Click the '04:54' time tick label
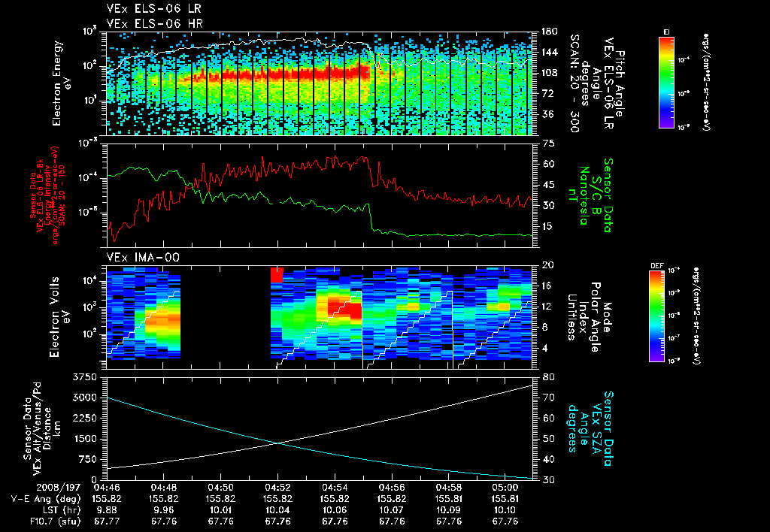770x532 pixels. [335, 488]
